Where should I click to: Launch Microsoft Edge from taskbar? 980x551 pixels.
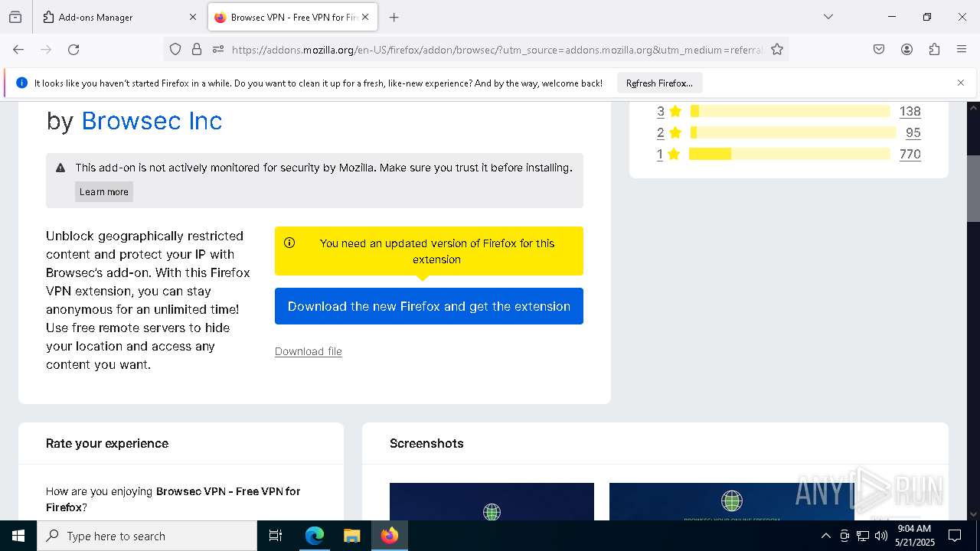[315, 536]
